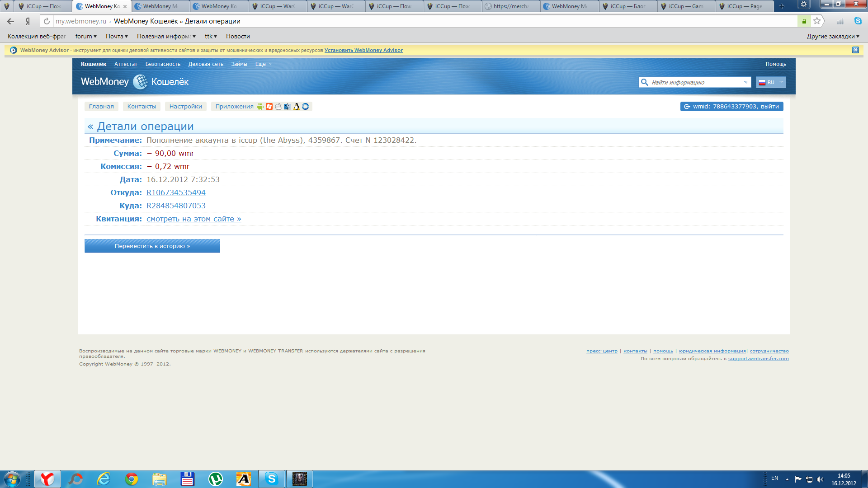Launch Internet Explorer from the taskbar
The image size is (868, 488).
(x=104, y=479)
